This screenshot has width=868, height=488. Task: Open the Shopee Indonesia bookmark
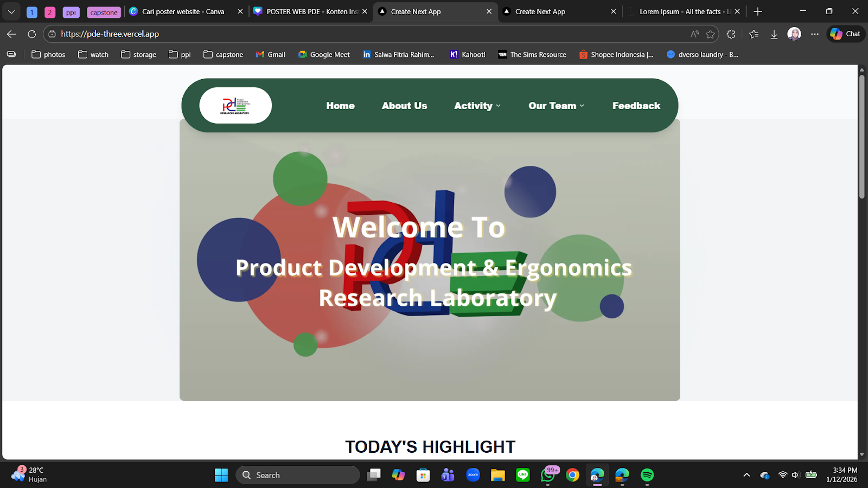616,54
